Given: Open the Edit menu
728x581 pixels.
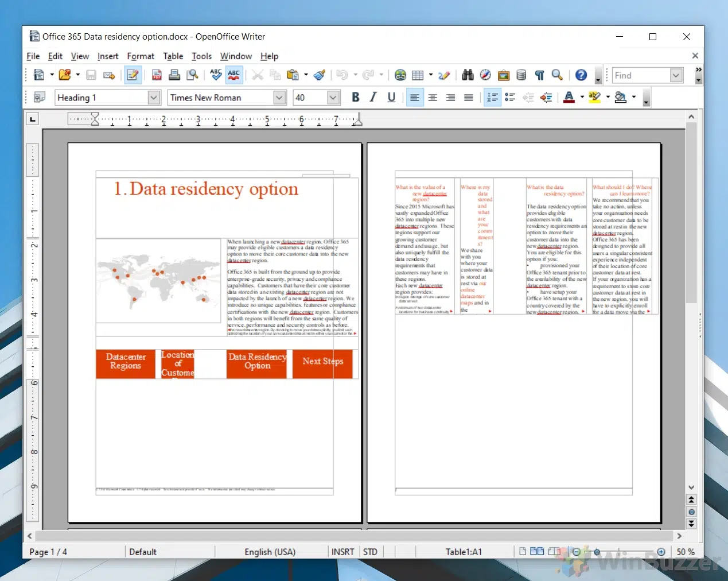Looking at the screenshot, I should [x=55, y=56].
